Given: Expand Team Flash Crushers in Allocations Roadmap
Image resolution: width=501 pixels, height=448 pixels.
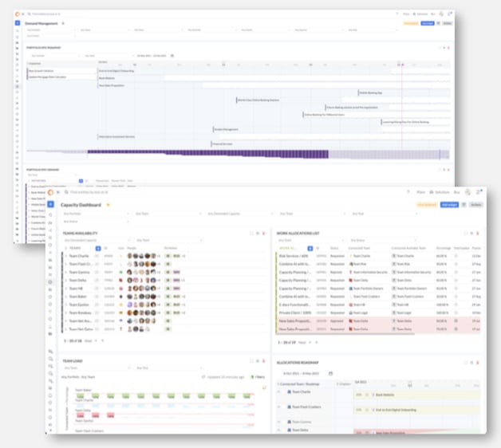Looking at the screenshot, I should (x=279, y=407).
